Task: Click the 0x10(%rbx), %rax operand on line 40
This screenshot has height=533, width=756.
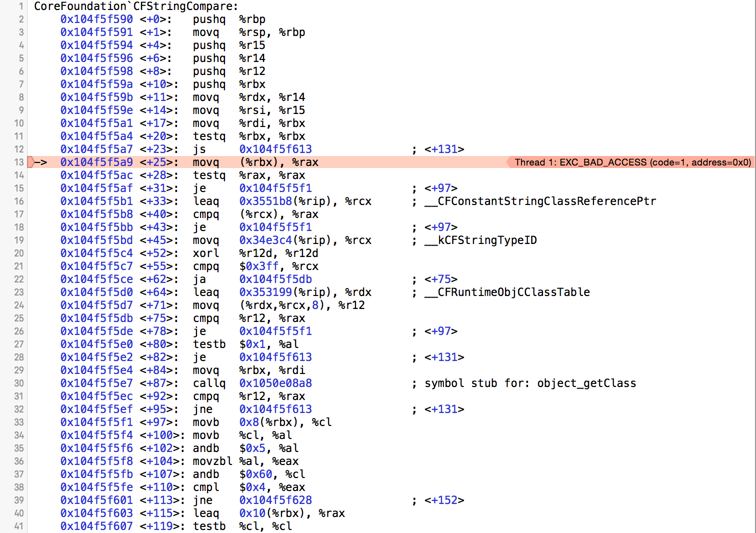Action: [292, 513]
